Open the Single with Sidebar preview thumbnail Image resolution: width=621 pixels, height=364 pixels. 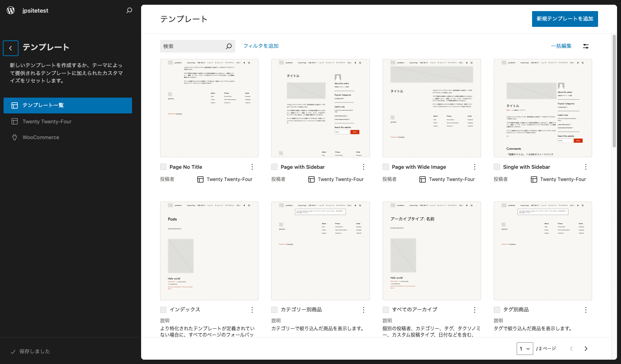543,108
